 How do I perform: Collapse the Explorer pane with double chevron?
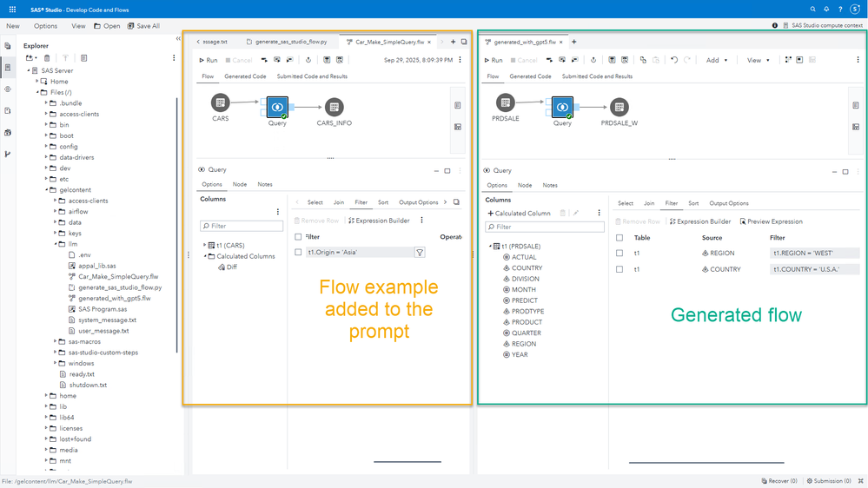tap(178, 39)
